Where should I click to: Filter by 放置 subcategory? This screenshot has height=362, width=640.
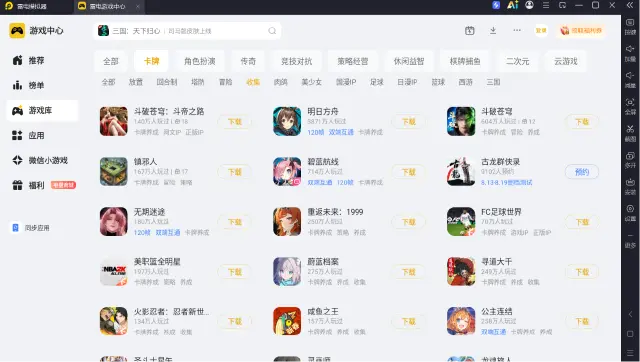pos(136,82)
